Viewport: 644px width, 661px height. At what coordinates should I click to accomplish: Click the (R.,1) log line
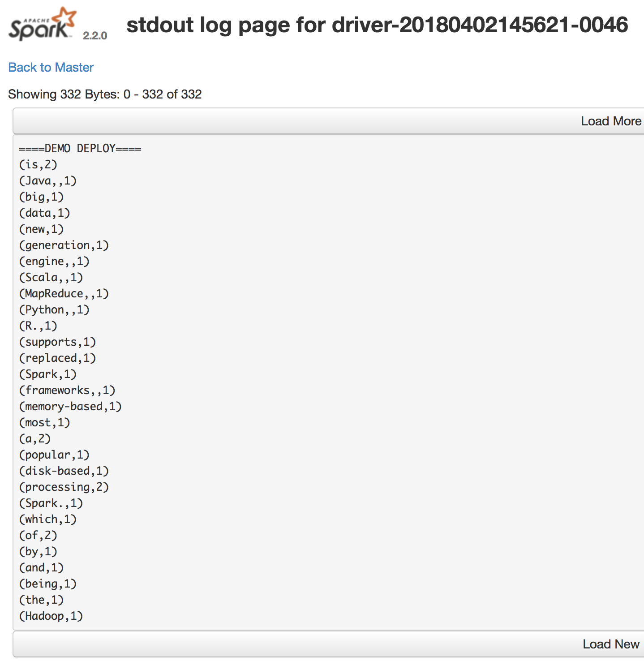[x=38, y=326]
